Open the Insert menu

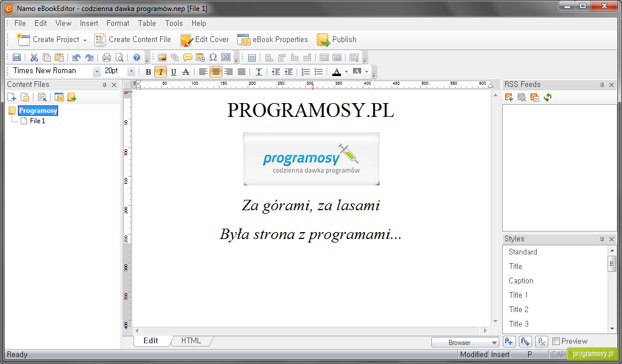point(89,24)
